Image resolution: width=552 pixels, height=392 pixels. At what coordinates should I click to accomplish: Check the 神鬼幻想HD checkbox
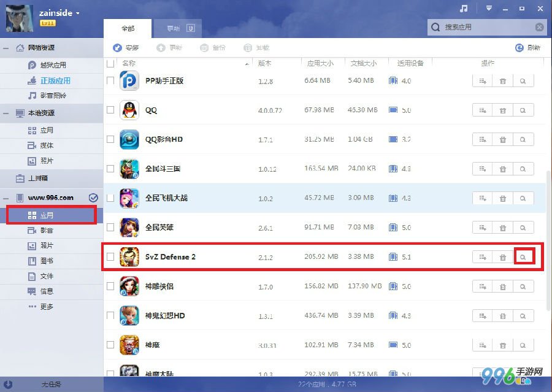(x=110, y=315)
